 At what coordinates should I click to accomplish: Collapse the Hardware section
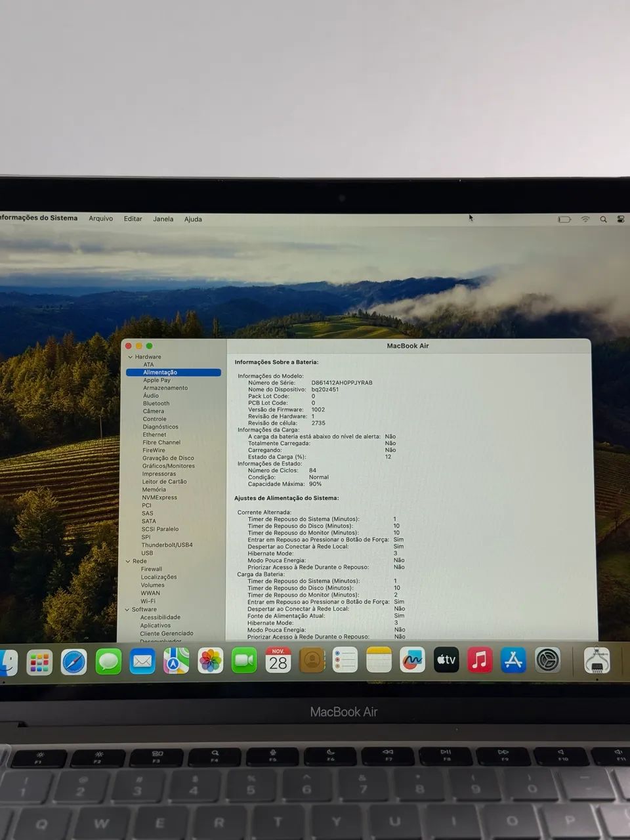[131, 356]
